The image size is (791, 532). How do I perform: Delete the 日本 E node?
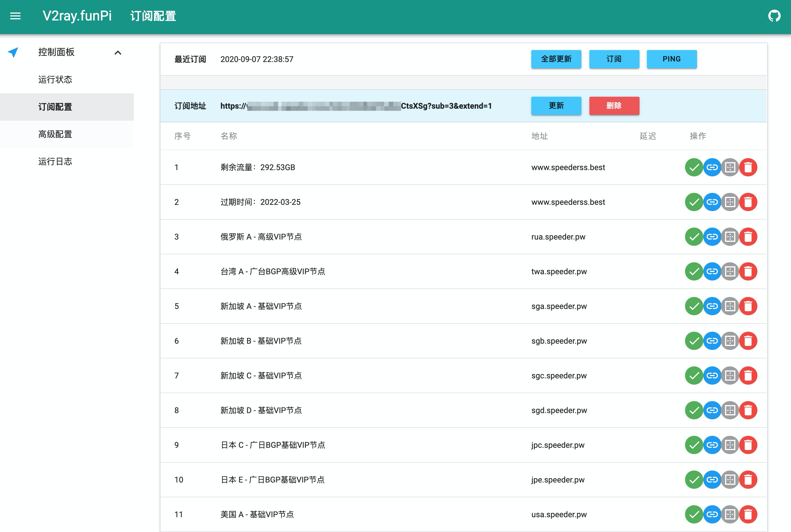[748, 480]
